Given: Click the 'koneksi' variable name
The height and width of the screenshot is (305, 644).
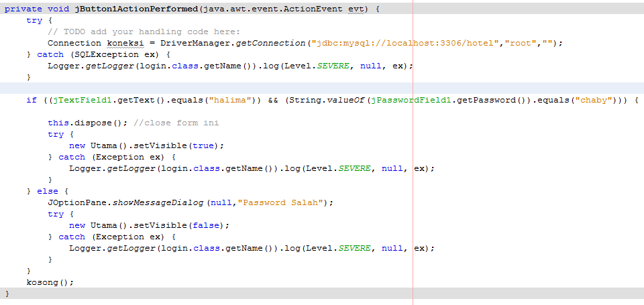Looking at the screenshot, I should tap(126, 43).
